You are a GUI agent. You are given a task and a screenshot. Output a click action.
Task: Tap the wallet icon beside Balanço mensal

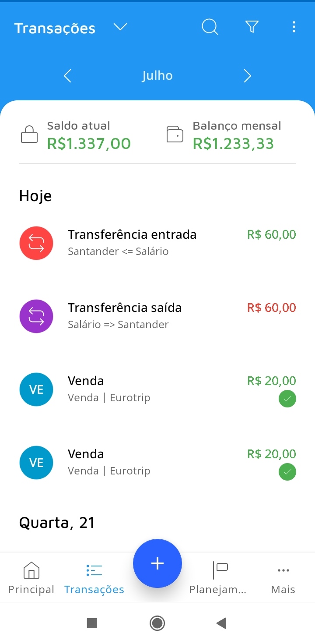click(175, 134)
